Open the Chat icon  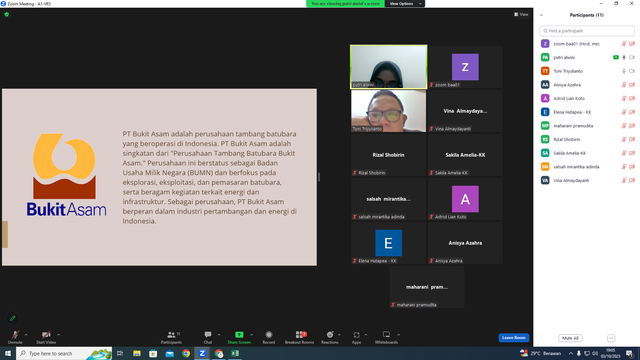tap(208, 335)
